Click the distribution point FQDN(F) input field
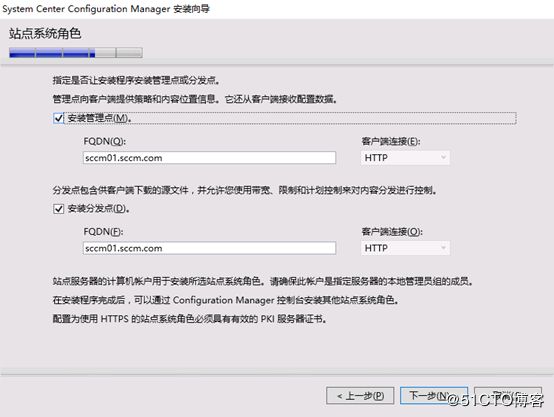The width and height of the screenshot is (554, 417). click(210, 248)
